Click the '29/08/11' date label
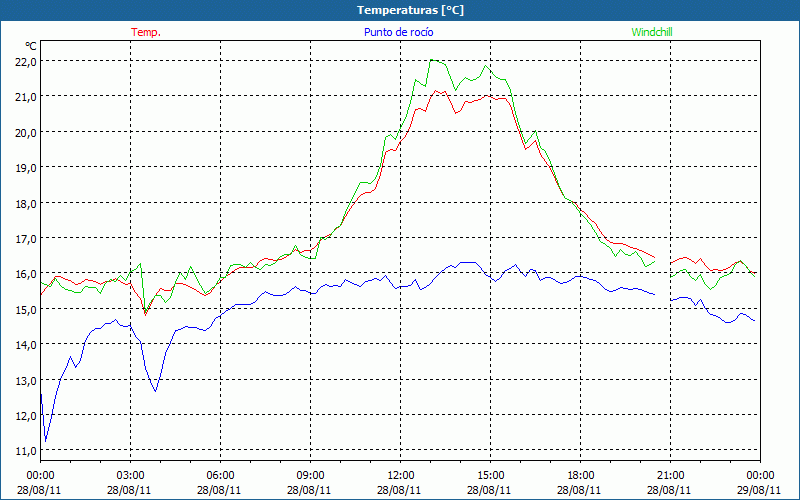Screen dimensions: 800x500 (x=759, y=490)
